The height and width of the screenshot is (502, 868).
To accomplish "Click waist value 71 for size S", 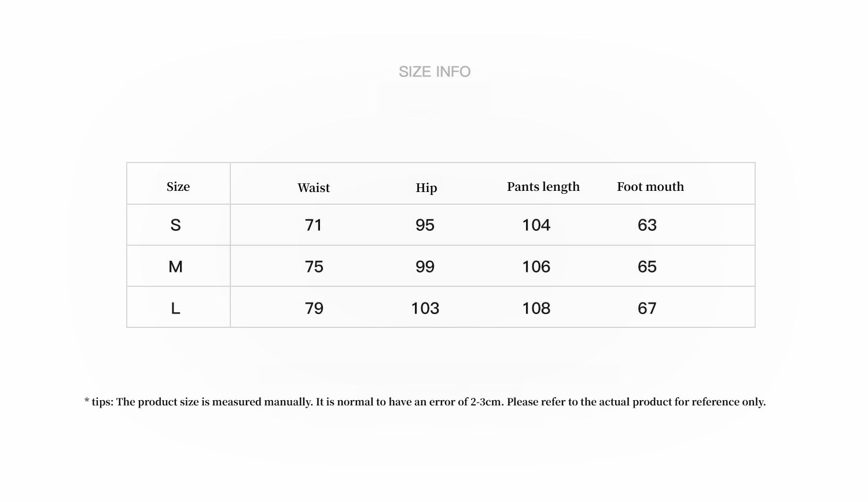I will point(314,225).
